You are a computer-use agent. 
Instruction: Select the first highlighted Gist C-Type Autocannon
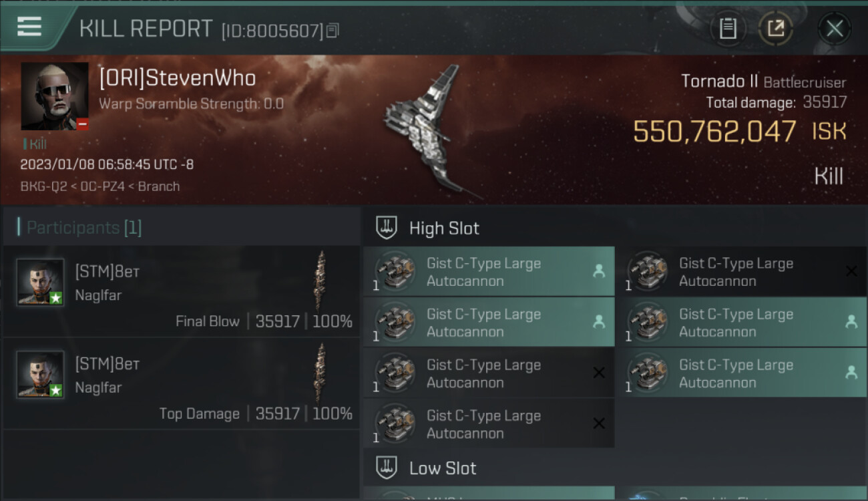[489, 271]
